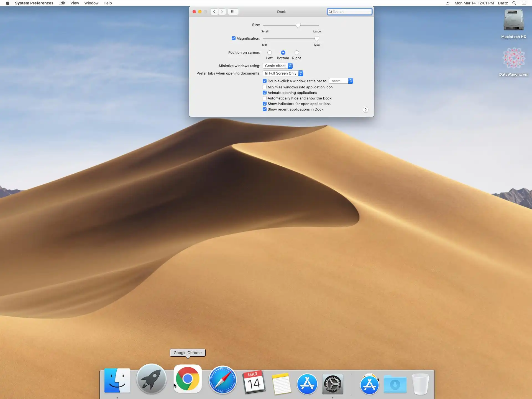Enable Automatically hide and show the Dock
The image size is (532, 399).
point(265,98)
